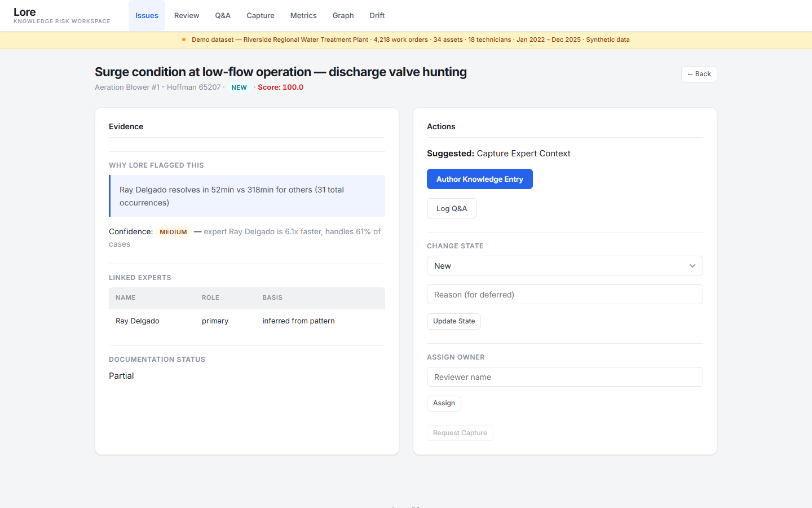Click the Request Capture button
This screenshot has width=812, height=508.
460,432
